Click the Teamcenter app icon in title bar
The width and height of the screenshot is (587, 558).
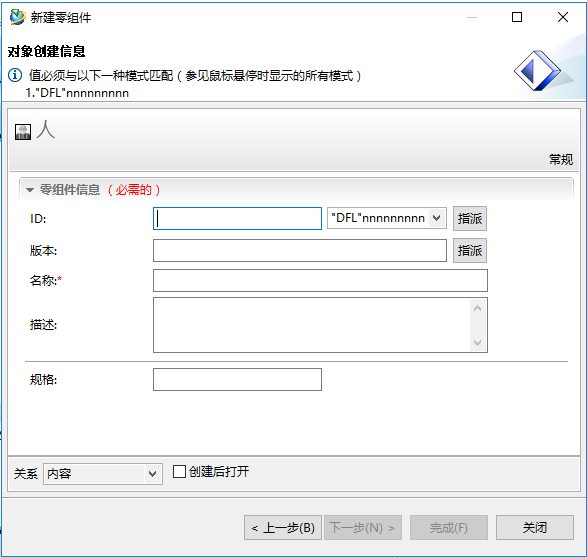[x=17, y=17]
